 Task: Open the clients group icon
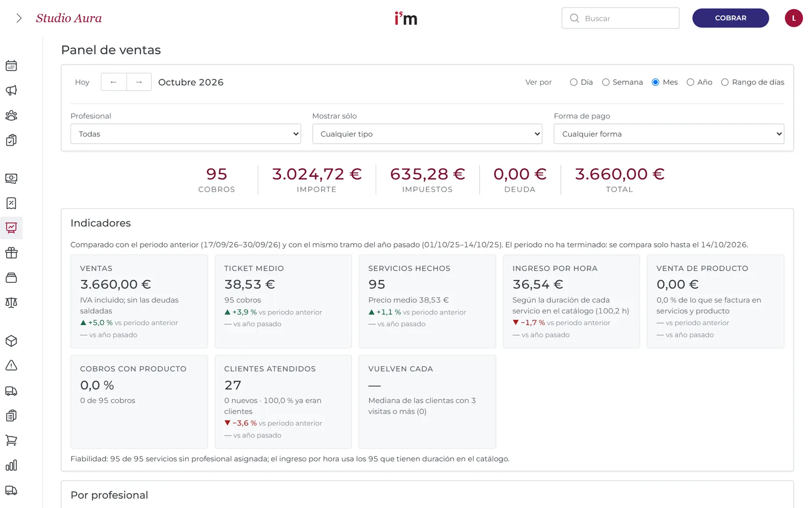(11, 115)
